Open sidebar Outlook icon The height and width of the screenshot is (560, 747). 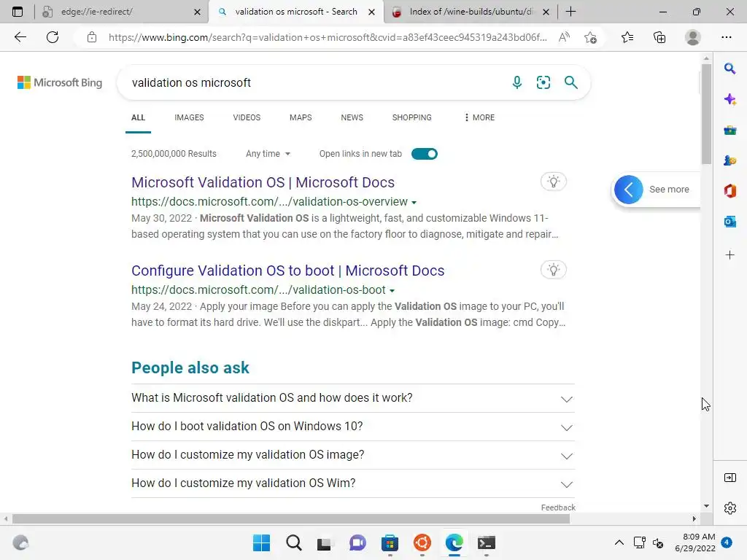point(729,222)
